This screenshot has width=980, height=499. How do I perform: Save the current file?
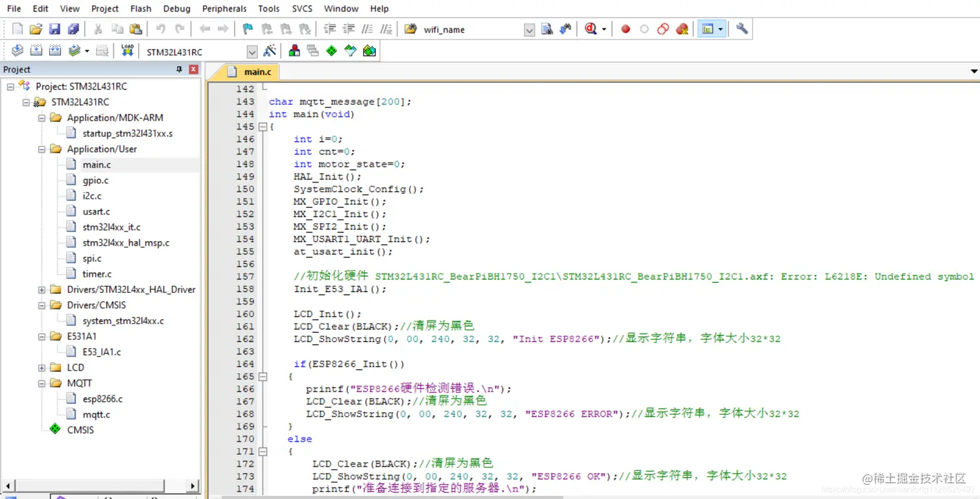pyautogui.click(x=54, y=29)
